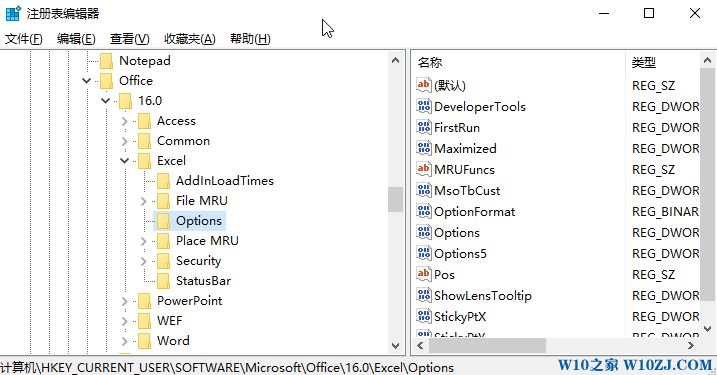
Task: Click the 16.0 folder icon
Action: 125,101
